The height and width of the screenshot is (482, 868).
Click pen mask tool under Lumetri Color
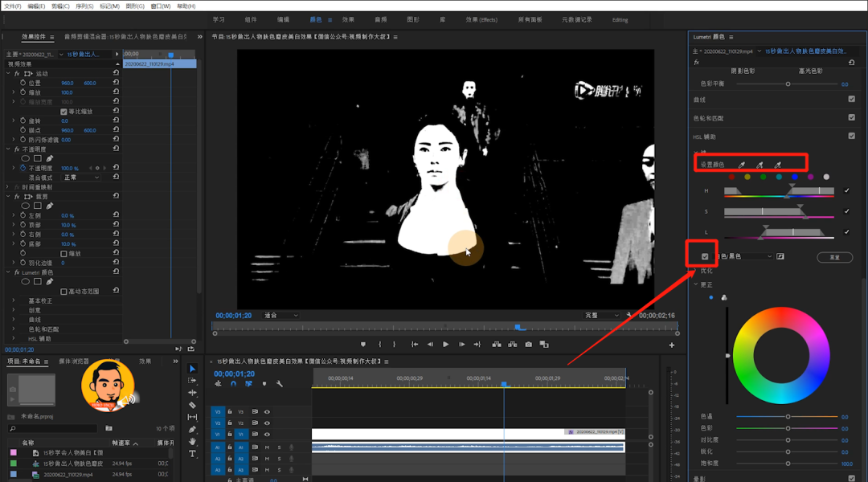50,282
